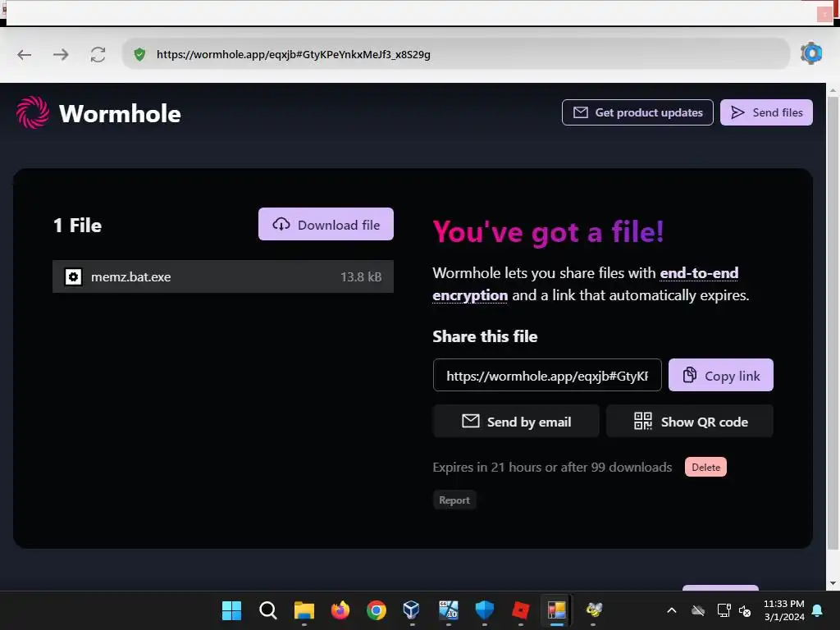Image resolution: width=840 pixels, height=630 pixels.
Task: Open taskbar Search
Action: (268, 610)
